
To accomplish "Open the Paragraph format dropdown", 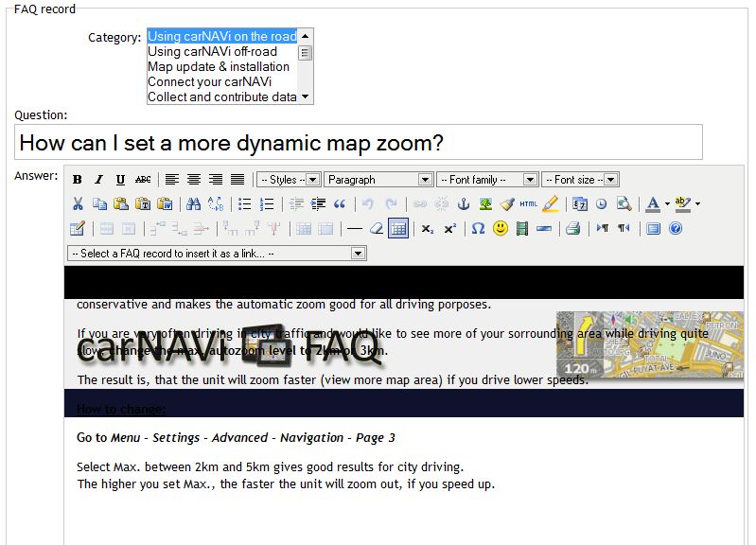I will tap(378, 180).
